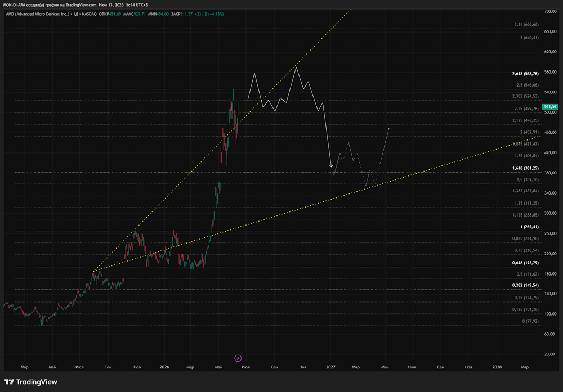Click the 380,00 price axis label
The image size is (563, 392).
[550, 173]
